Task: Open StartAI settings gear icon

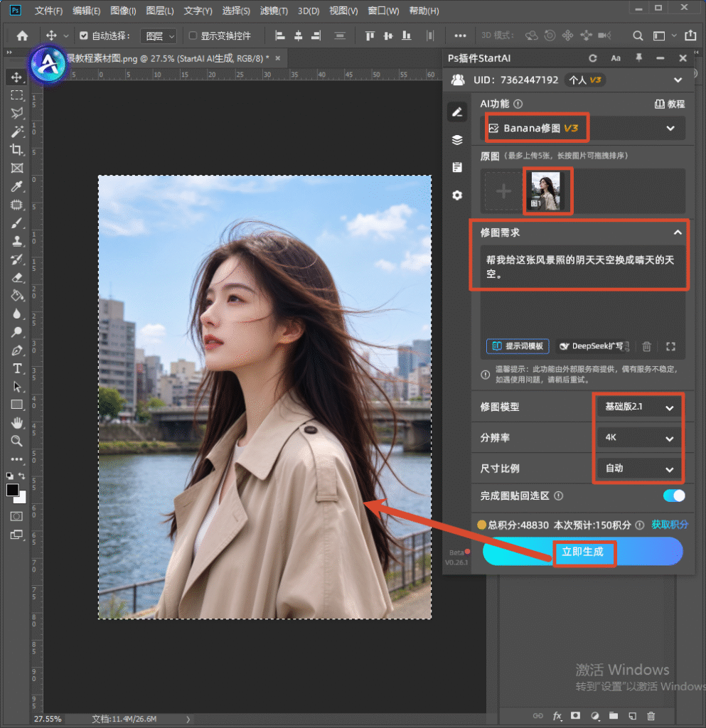Action: [457, 195]
